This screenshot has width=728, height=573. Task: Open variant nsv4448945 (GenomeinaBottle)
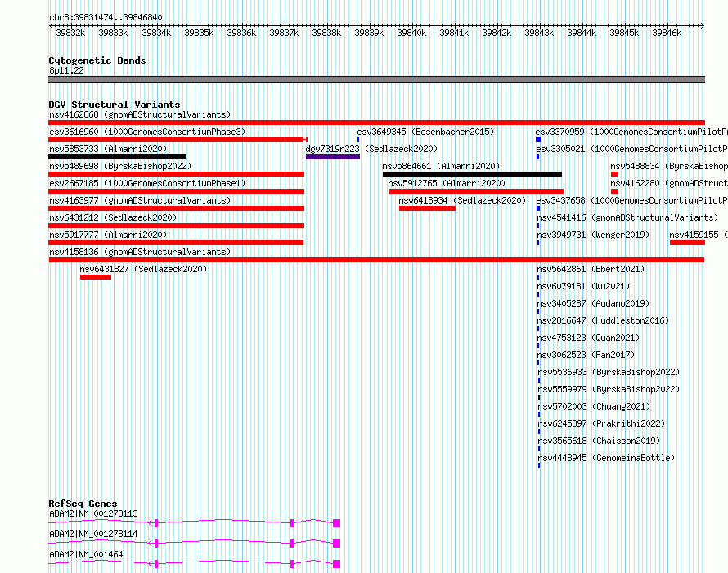coord(606,458)
